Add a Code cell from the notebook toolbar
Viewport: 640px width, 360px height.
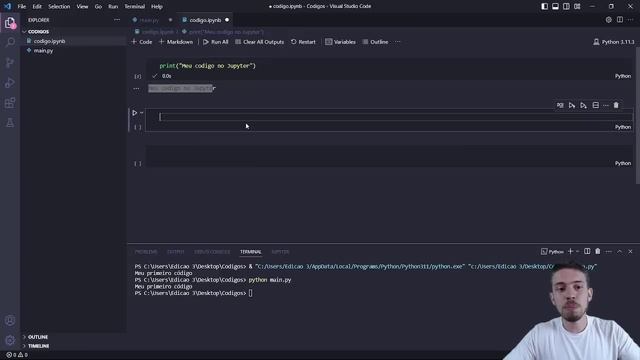tap(142, 42)
